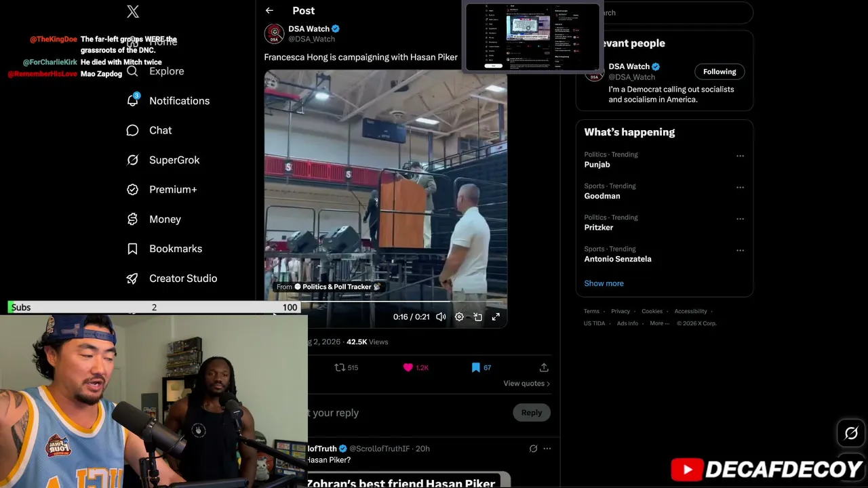This screenshot has width=868, height=488.
Task: Repost the DSA Watch post
Action: click(347, 367)
